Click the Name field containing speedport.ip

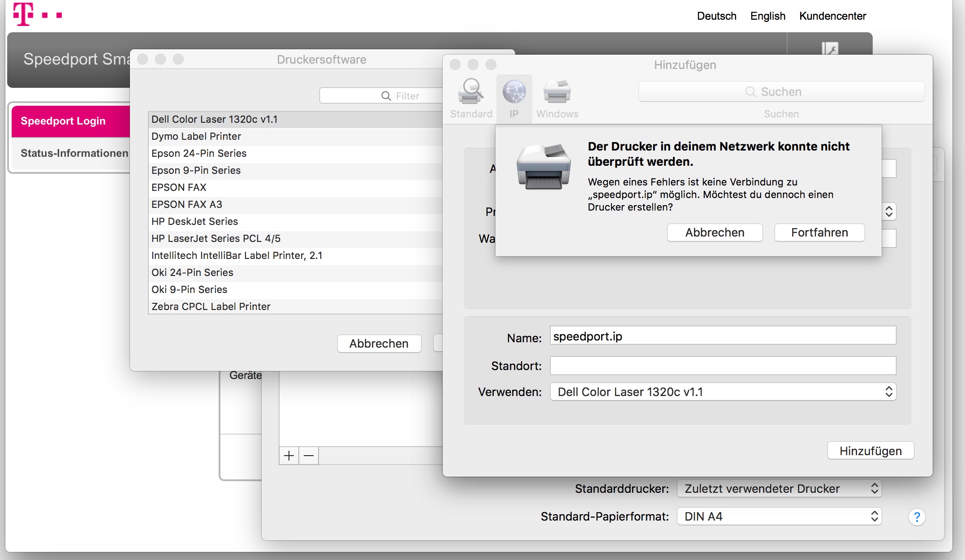pyautogui.click(x=723, y=336)
